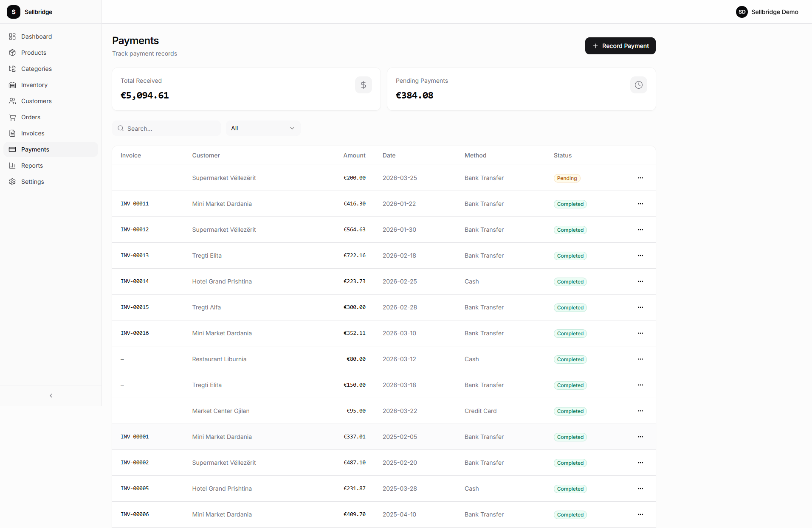Click the SD Sellbridge Demo avatar
The width and height of the screenshot is (812, 528).
pos(742,12)
